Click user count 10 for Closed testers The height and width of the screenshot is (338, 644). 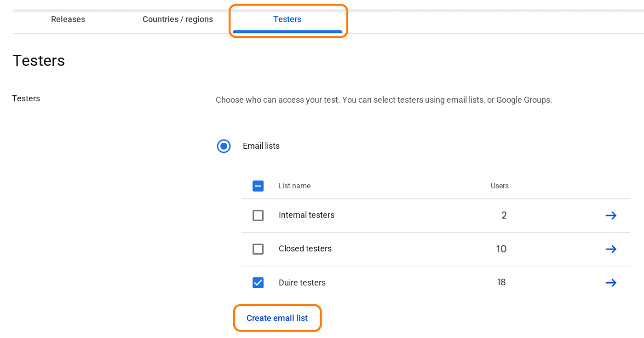tap(501, 249)
